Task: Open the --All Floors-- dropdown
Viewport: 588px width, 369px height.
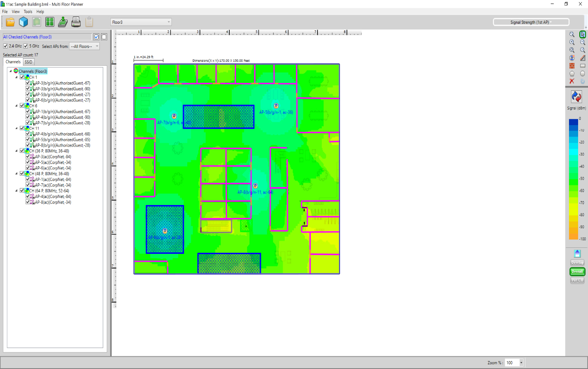Action: [96, 46]
